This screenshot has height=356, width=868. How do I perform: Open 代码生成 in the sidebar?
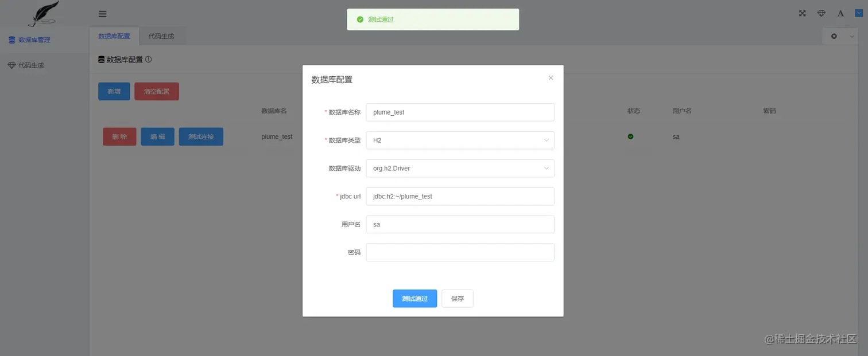45,65
